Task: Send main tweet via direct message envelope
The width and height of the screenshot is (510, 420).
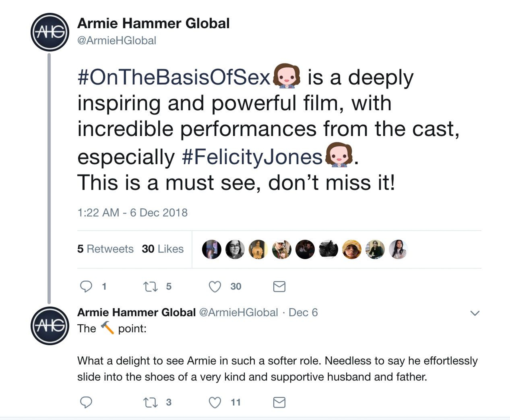Action: (x=279, y=286)
